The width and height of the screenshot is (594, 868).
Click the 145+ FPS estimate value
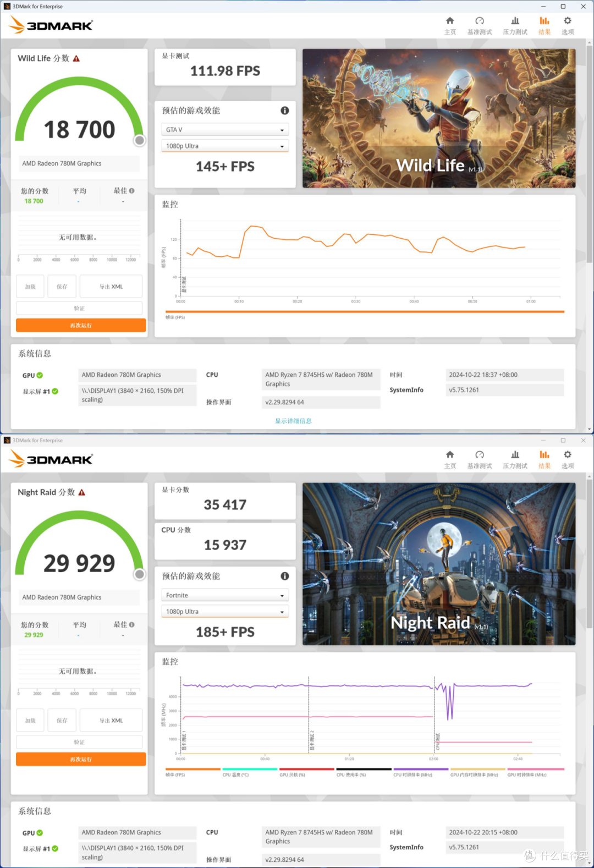click(x=225, y=167)
